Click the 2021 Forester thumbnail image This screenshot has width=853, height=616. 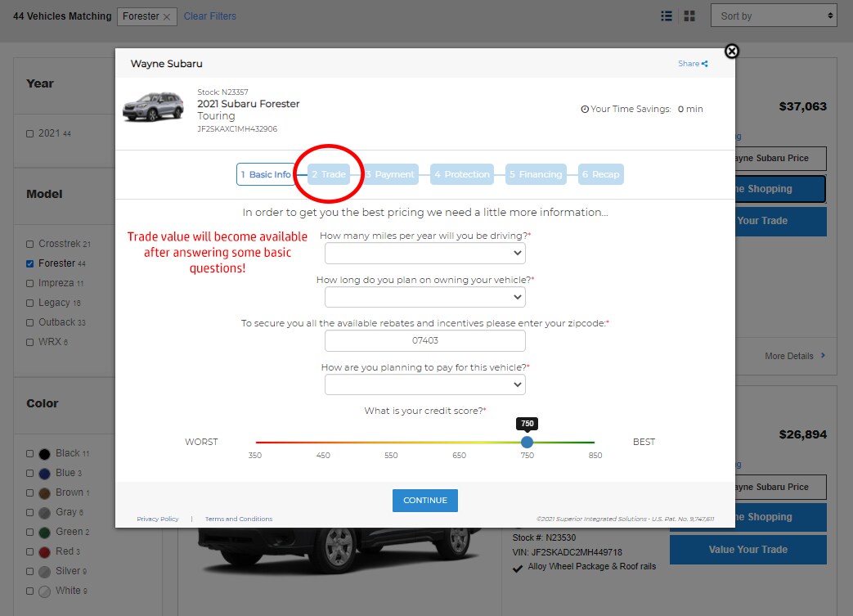coord(153,106)
